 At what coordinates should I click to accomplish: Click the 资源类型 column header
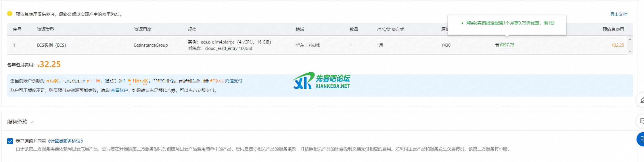46,29
